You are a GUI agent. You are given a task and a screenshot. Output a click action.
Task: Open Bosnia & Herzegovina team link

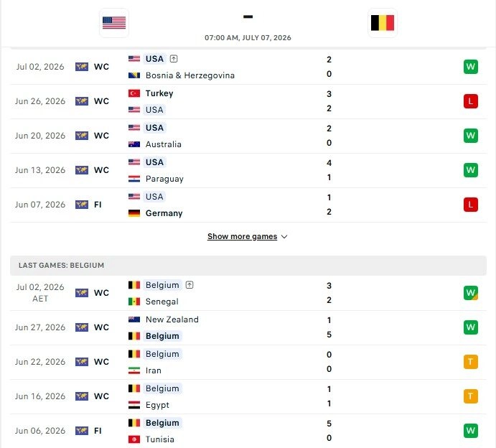190,75
